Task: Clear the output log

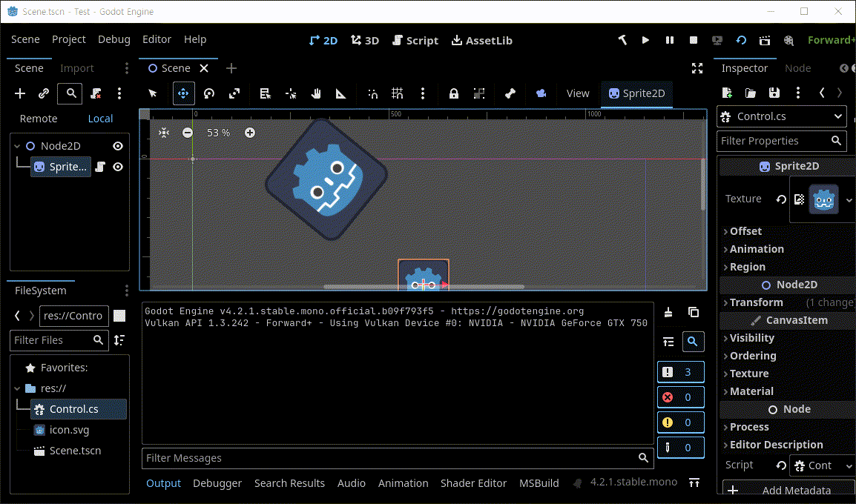Action: point(668,312)
